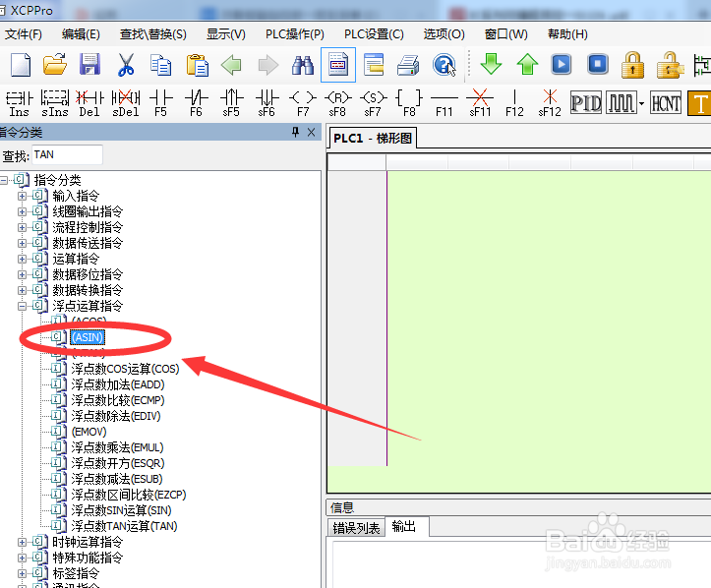Viewport: 711px width, 588px height.
Task: Expand the 输入指令 tree node
Action: 22,197
